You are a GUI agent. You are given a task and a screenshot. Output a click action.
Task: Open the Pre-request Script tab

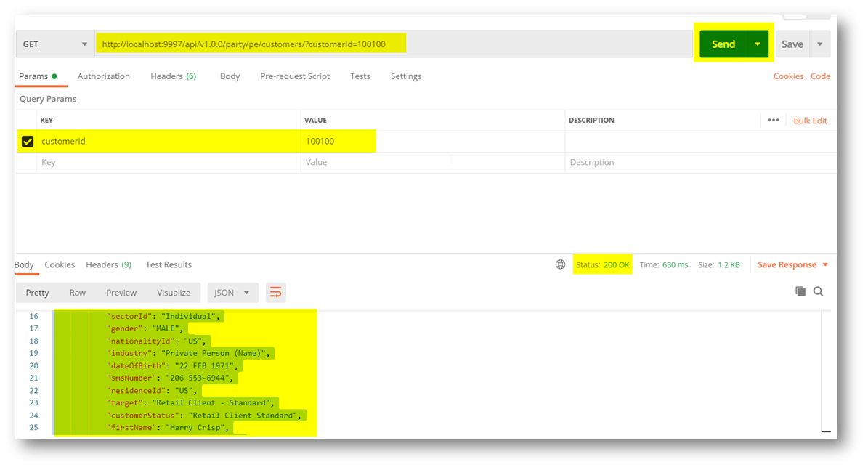point(295,76)
